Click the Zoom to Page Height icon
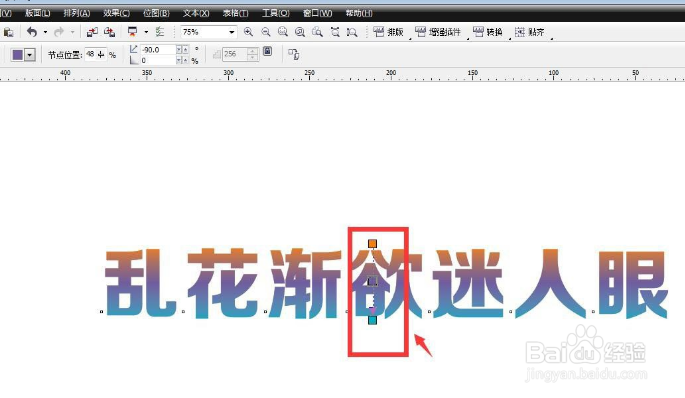 click(x=352, y=32)
